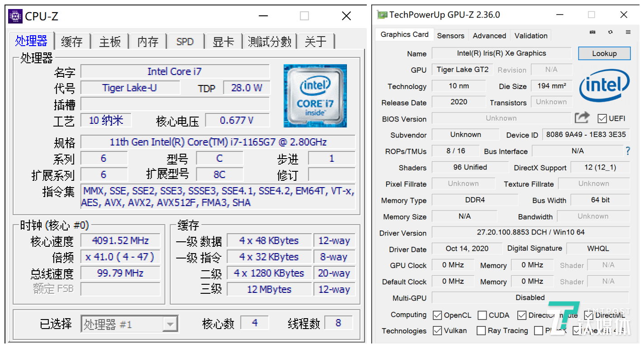Click the Bus Interface question mark icon
Viewport: 644px width, 348px height.
point(628,151)
